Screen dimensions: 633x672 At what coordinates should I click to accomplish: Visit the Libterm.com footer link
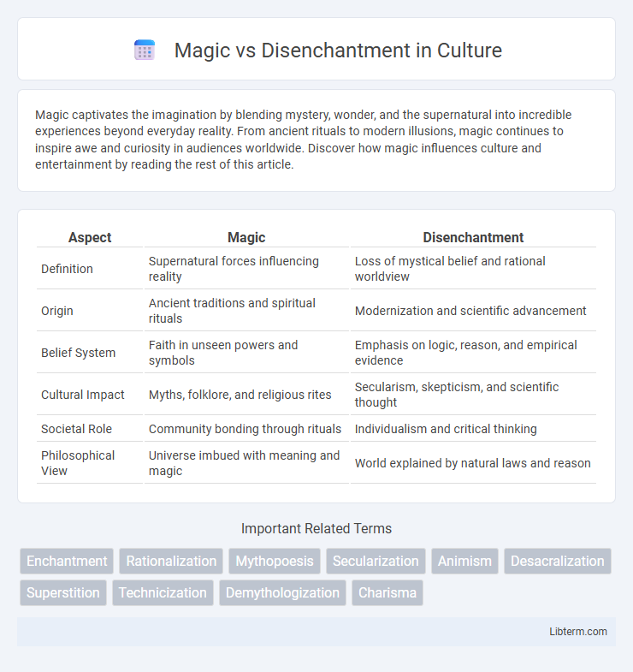pos(578,631)
